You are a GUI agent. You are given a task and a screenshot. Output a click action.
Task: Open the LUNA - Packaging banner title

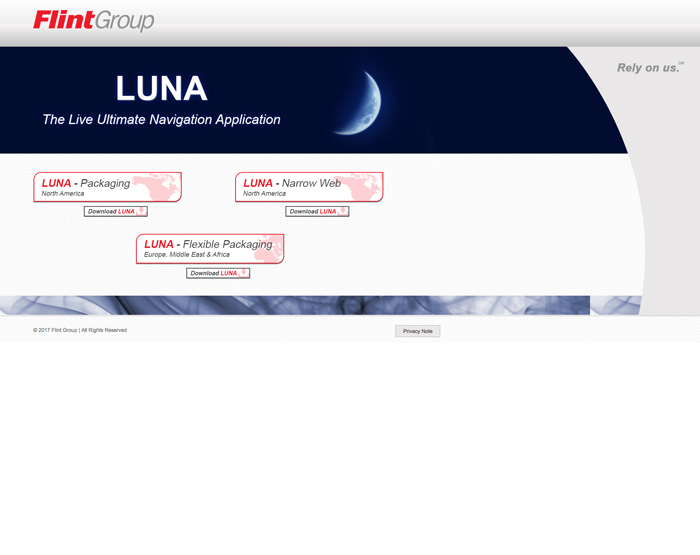point(86,184)
